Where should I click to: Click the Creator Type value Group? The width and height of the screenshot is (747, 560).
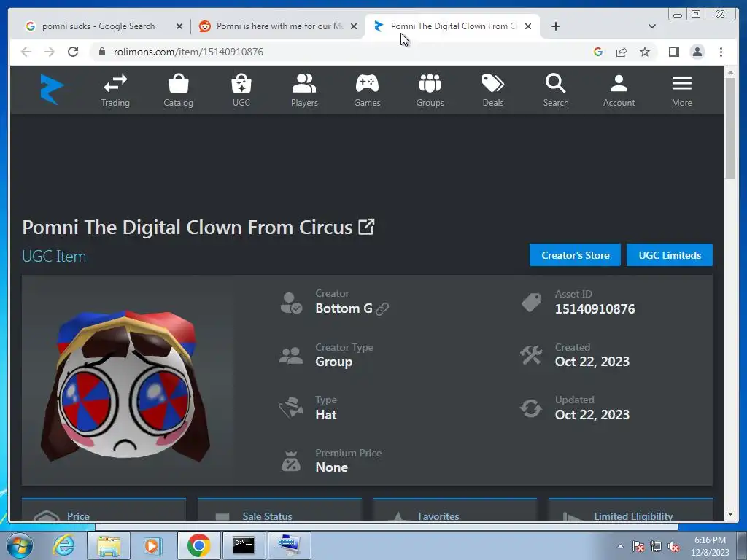334,362
